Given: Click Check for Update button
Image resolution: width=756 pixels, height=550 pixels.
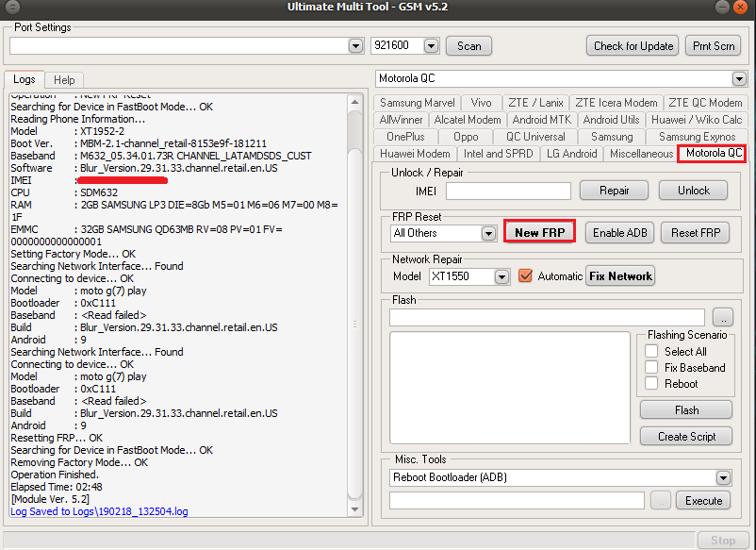Looking at the screenshot, I should pos(633,46).
